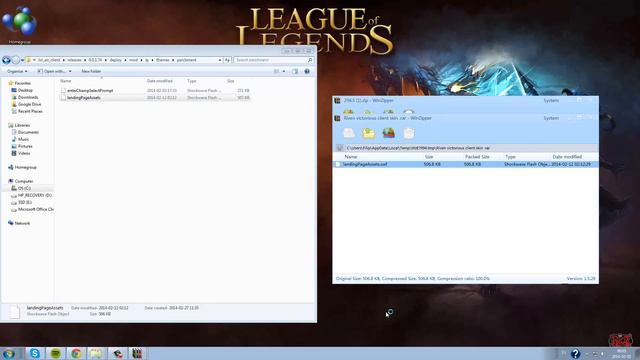The height and width of the screenshot is (360, 640).
Task: Open Recent Places in the Favorites list
Action: pos(30,111)
